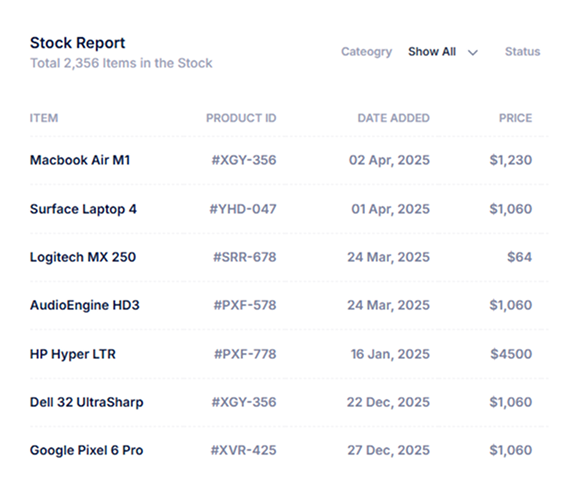
Task: Click the ITEM column header
Action: [44, 118]
